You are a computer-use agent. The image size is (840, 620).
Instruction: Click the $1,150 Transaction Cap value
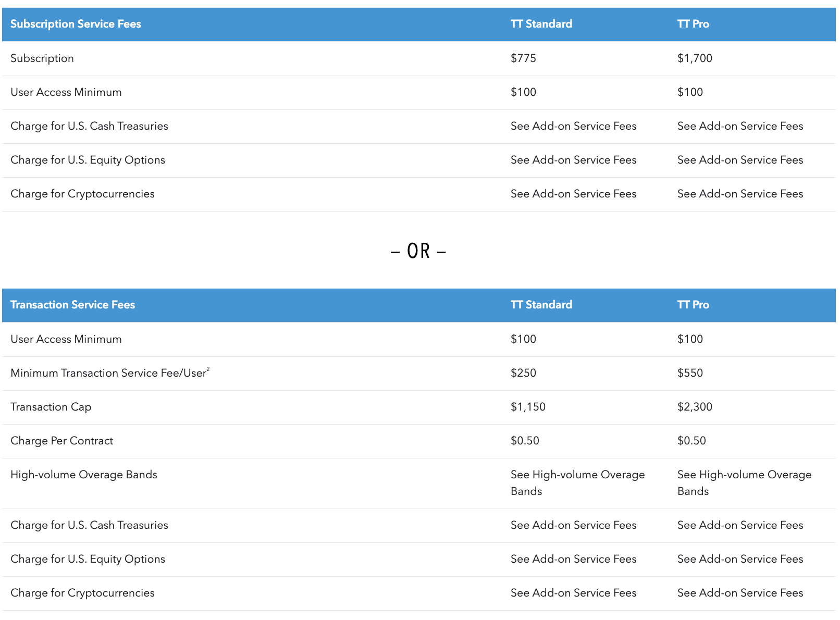tap(528, 407)
